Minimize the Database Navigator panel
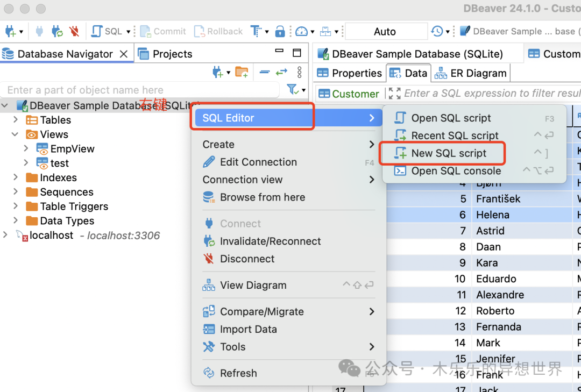Screen dimensions: 581x392 pyautogui.click(x=279, y=51)
